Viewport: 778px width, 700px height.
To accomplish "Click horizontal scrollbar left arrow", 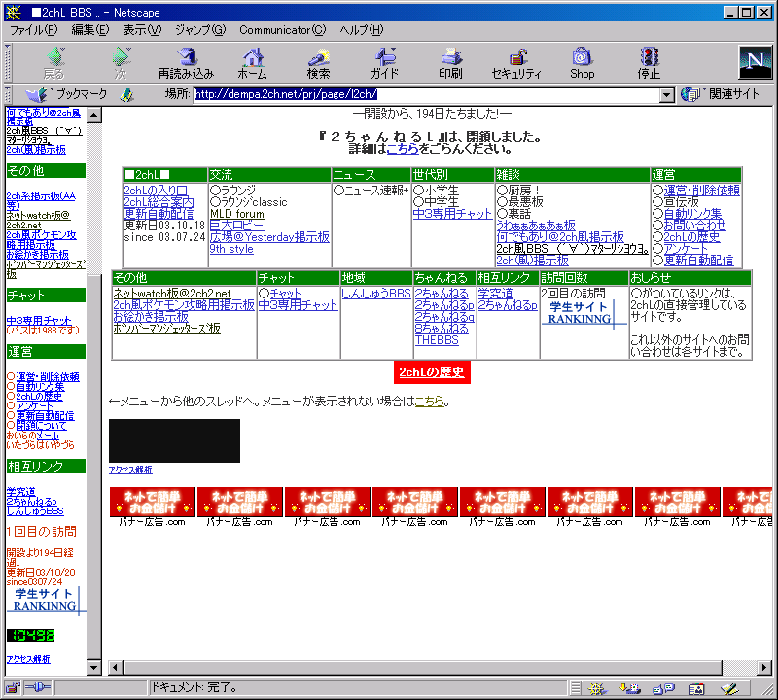I will [x=115, y=668].
